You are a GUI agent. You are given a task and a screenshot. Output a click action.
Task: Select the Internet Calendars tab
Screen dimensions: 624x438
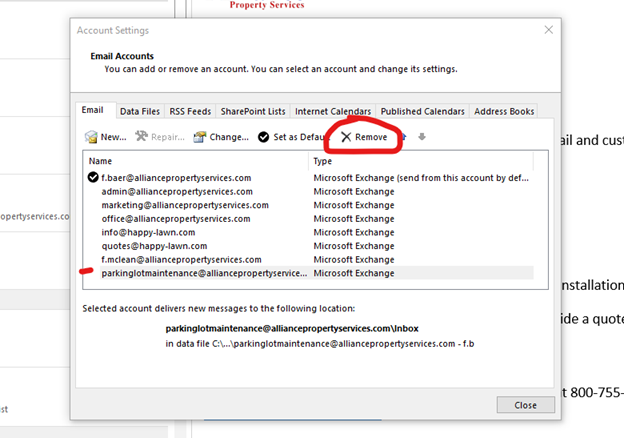pyautogui.click(x=333, y=111)
